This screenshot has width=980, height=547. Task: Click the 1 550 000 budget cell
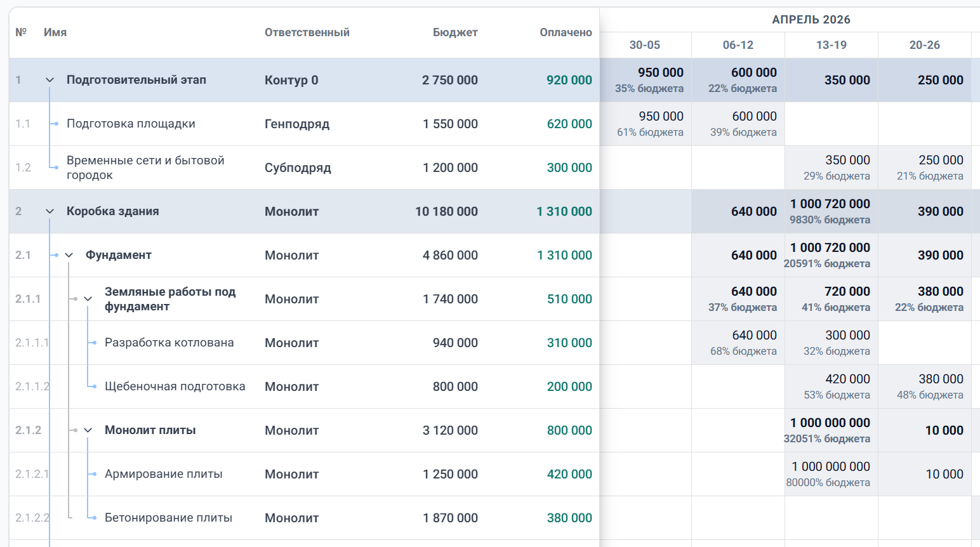(x=451, y=124)
